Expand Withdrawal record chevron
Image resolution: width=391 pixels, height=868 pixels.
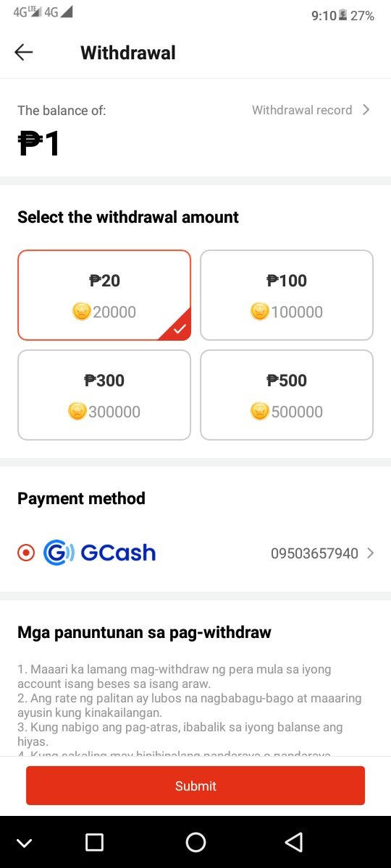coord(366,110)
